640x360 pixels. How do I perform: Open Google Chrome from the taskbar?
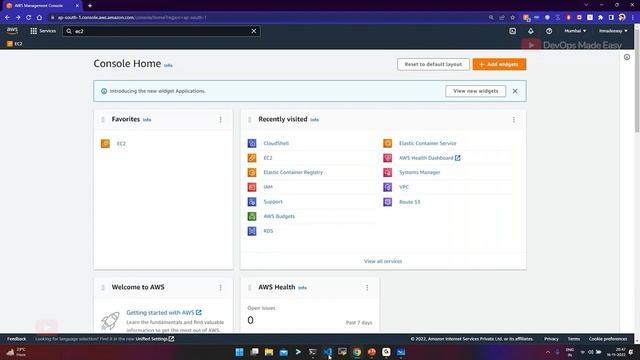[x=357, y=352]
